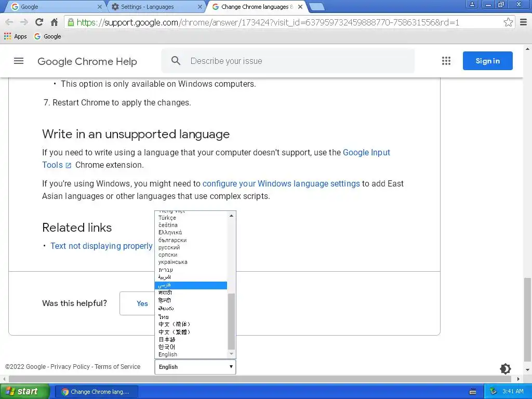
Task: Click the external link icon after Tools
Action: [68, 165]
